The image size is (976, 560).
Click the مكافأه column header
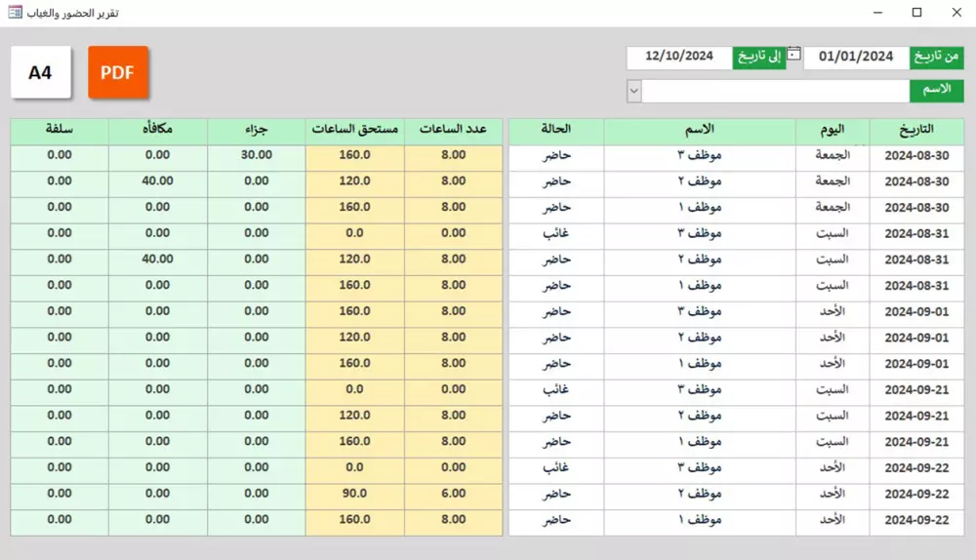tap(157, 130)
